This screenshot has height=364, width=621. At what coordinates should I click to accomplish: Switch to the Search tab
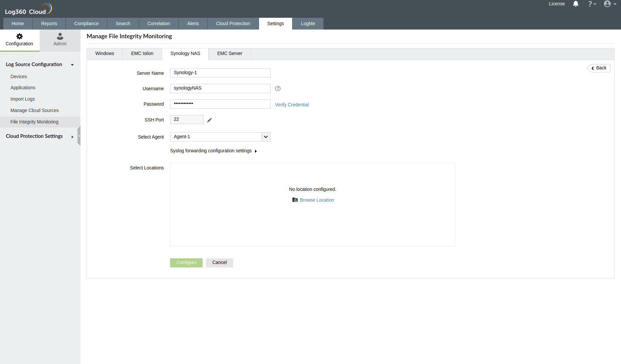(x=123, y=23)
